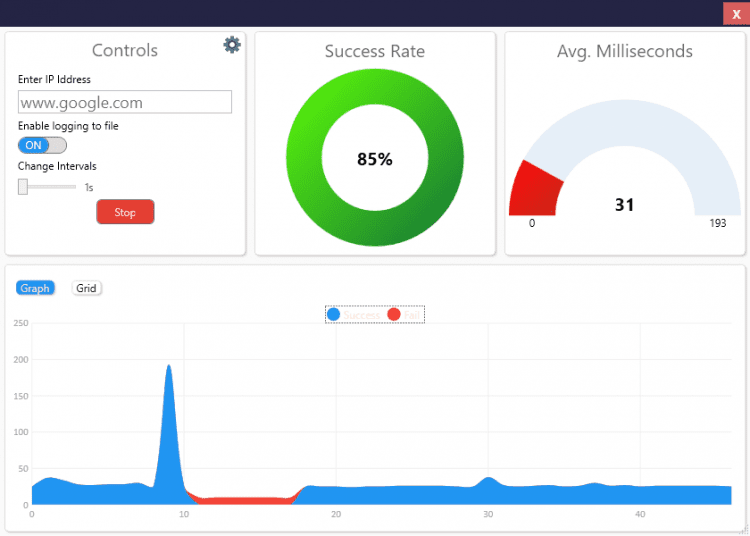
Task: Click the red Stop button
Action: [125, 212]
